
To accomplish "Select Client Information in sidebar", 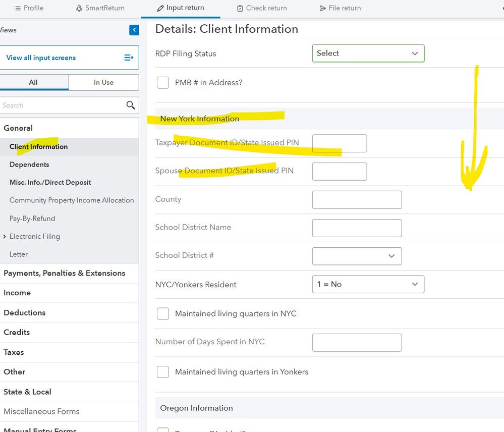I will click(69, 147).
